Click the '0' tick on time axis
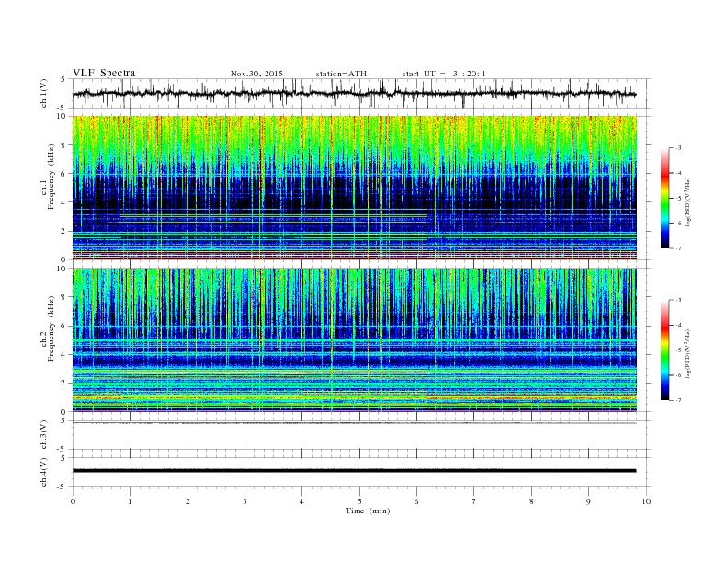 [x=73, y=501]
